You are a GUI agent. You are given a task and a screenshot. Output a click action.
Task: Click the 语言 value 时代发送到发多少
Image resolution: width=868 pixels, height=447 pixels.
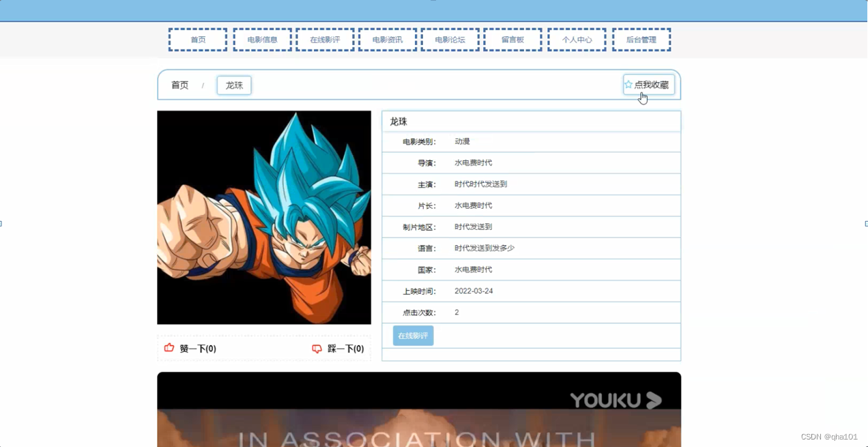[484, 248]
